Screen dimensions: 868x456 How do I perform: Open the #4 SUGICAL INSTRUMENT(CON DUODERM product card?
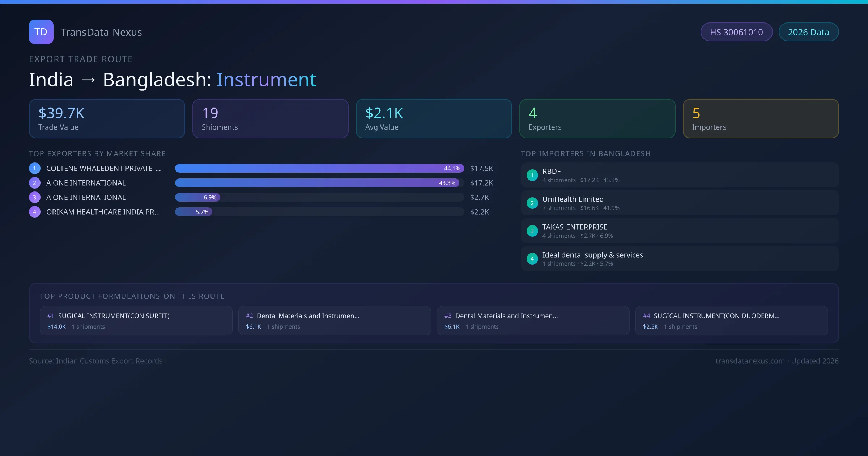coord(731,321)
